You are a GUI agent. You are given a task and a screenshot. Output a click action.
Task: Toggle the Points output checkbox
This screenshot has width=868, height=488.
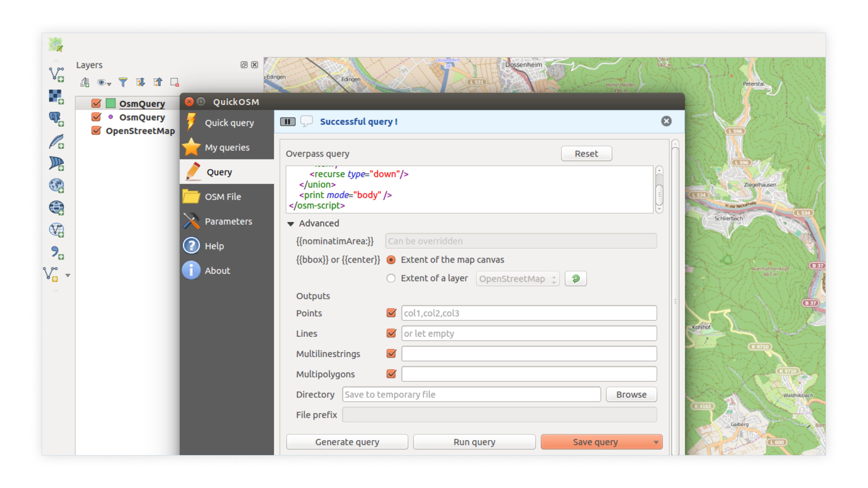[392, 313]
